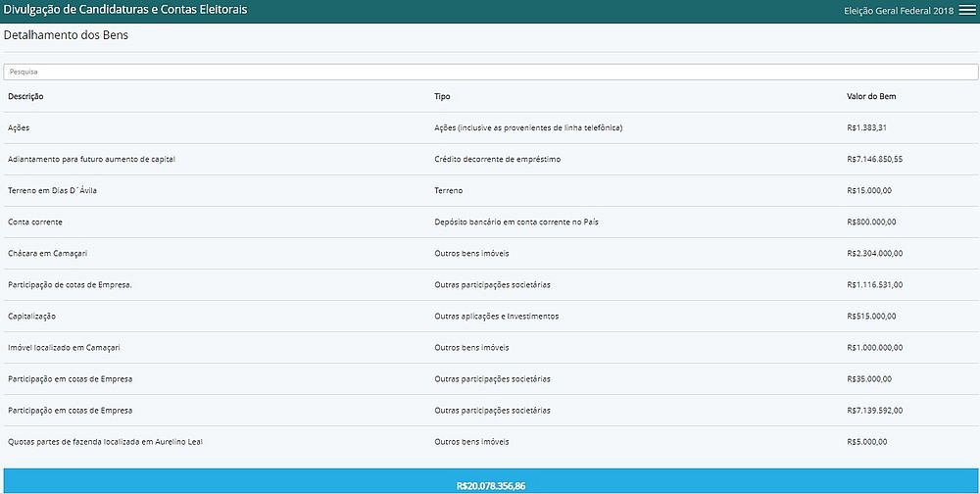Select the Capitalização row
The width and height of the screenshot is (980, 494).
pyautogui.click(x=31, y=316)
